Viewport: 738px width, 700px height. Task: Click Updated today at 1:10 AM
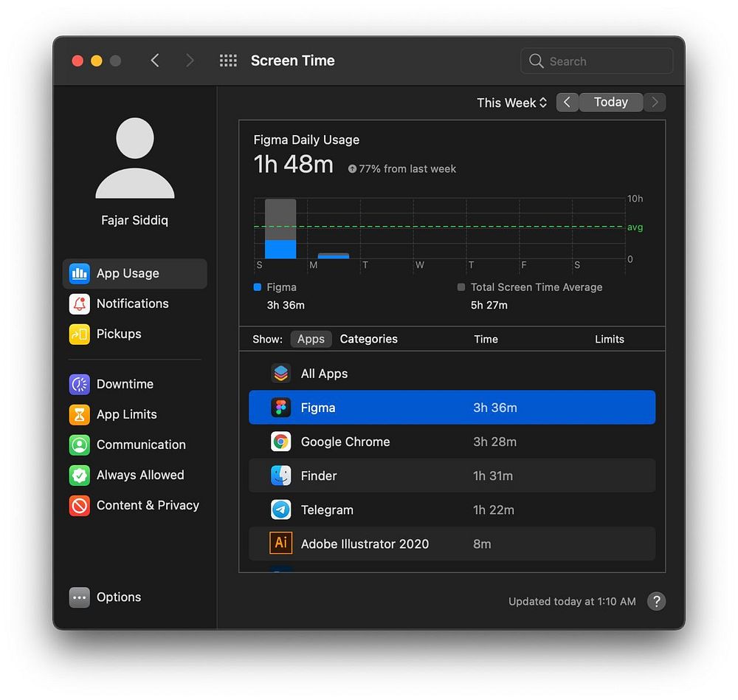pos(572,602)
